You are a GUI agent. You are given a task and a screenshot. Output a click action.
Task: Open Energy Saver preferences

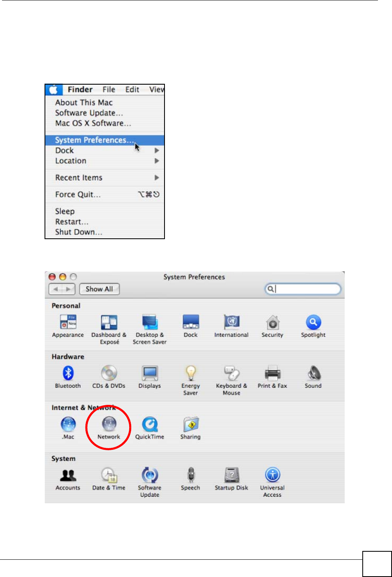click(x=191, y=380)
